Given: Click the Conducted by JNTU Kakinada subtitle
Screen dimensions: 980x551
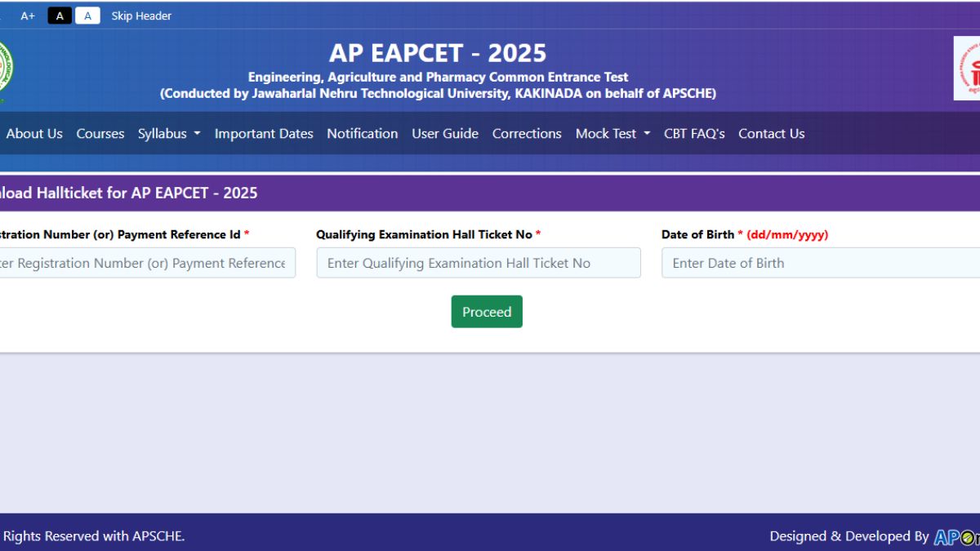Looking at the screenshot, I should coord(438,94).
